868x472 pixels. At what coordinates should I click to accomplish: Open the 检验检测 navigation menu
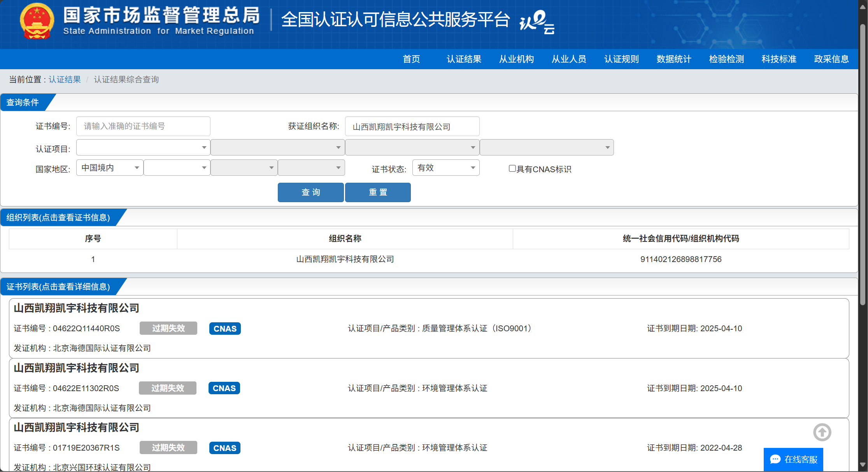[x=726, y=59]
